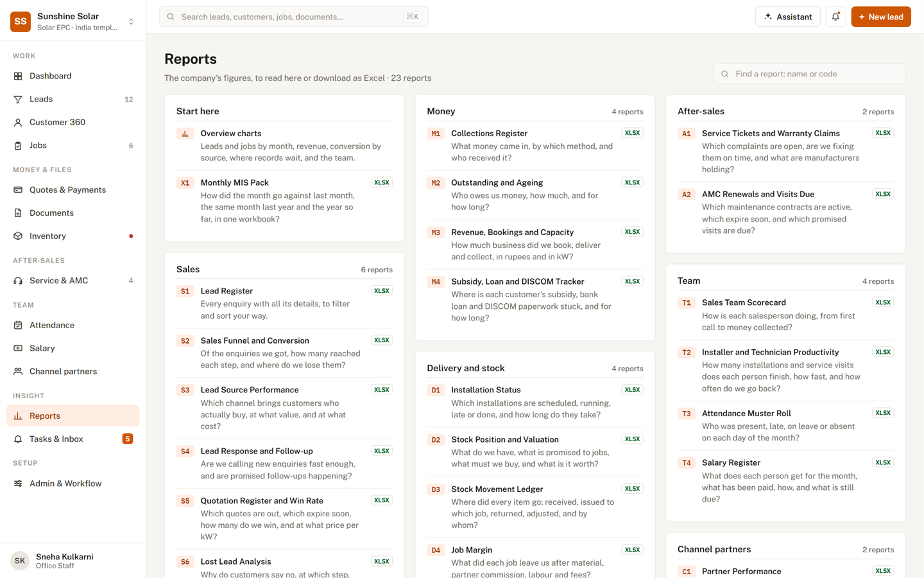This screenshot has height=578, width=924.
Task: Click the Customer 360 person icon
Action: pos(18,122)
